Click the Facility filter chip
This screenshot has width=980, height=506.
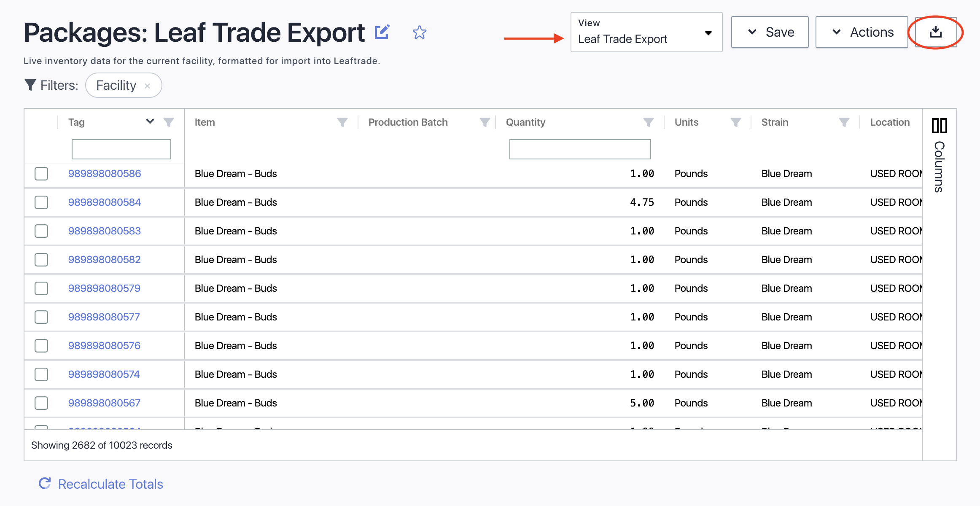pos(124,85)
